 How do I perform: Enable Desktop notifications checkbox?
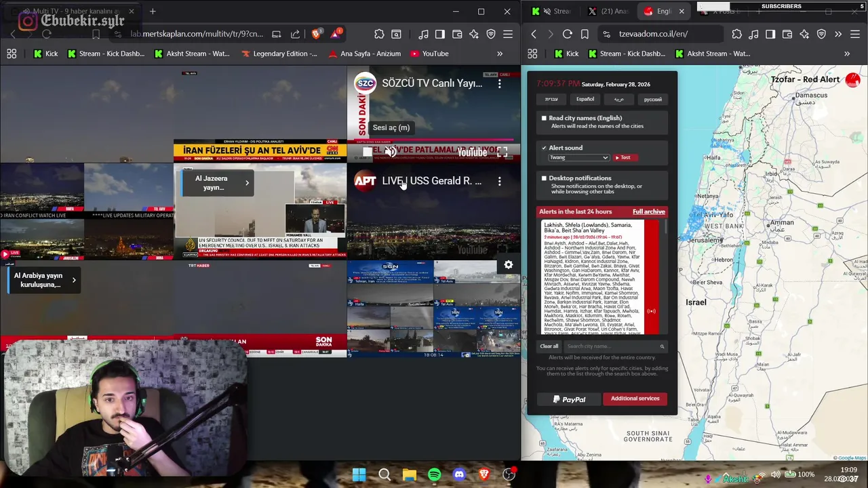(544, 178)
